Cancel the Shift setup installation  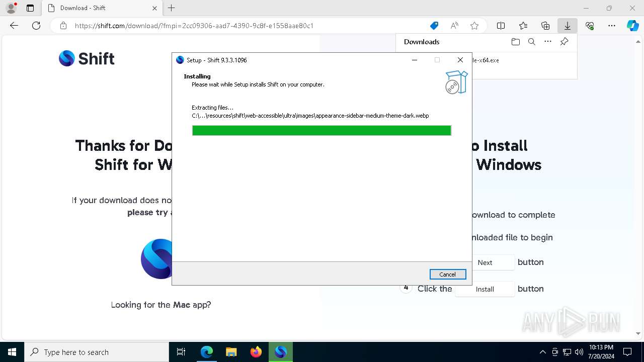click(x=447, y=274)
